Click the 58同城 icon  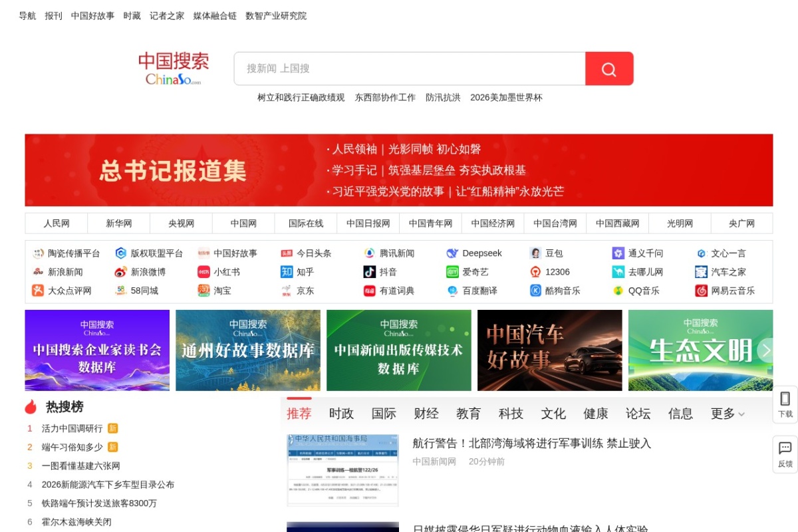pyautogui.click(x=121, y=291)
